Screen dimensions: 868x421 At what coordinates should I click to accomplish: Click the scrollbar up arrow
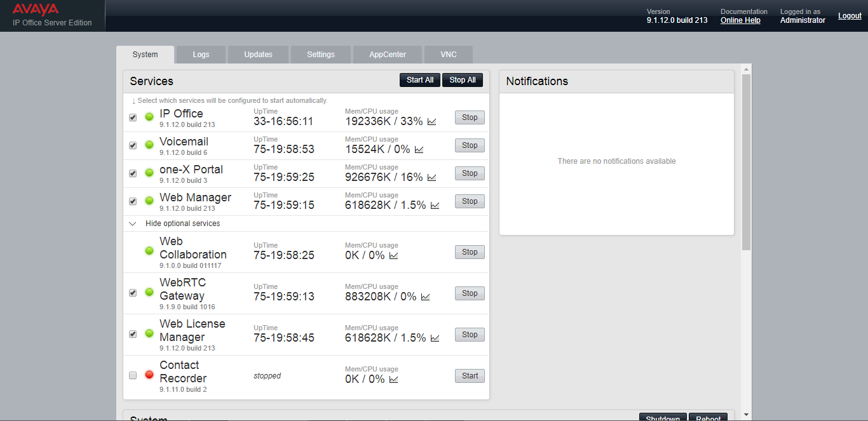747,68
